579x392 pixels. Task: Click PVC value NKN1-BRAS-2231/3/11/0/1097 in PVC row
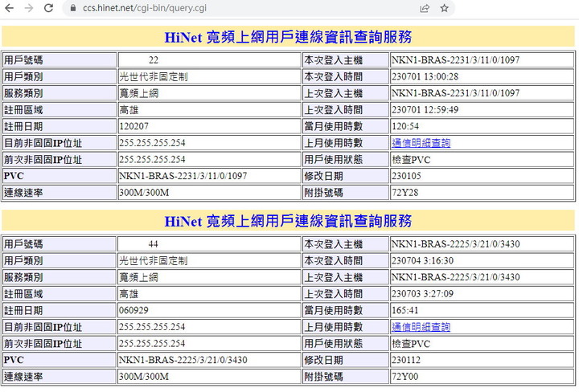click(183, 176)
